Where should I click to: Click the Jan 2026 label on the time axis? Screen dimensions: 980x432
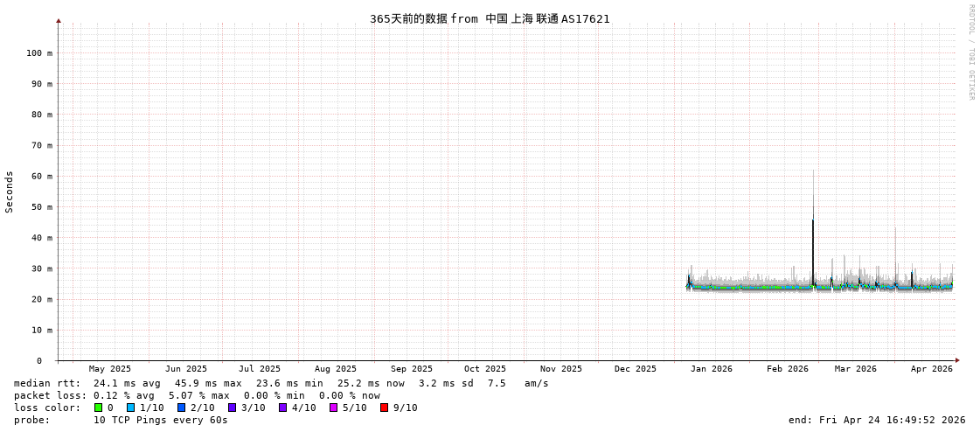711,369
